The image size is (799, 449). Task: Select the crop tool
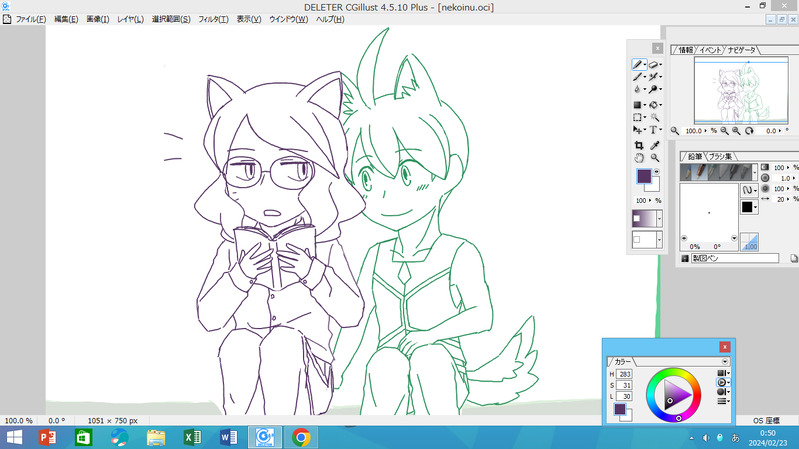pyautogui.click(x=638, y=145)
